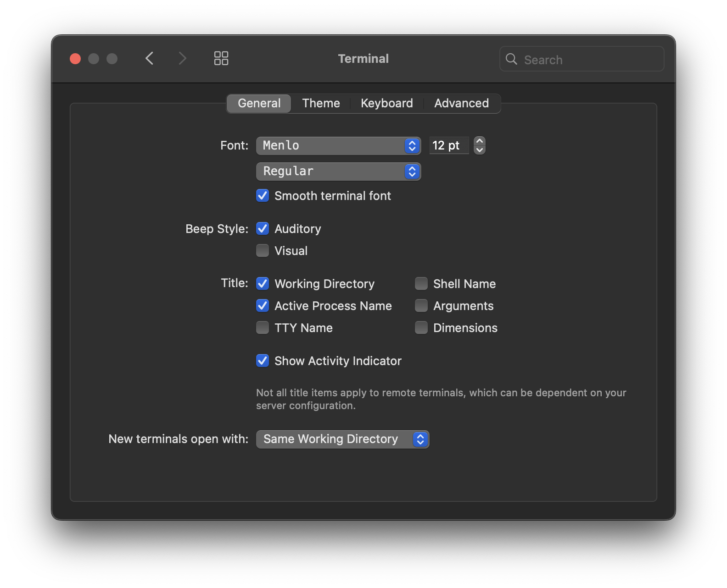This screenshot has width=727, height=588.
Task: Switch to the Theme tab
Action: (321, 104)
